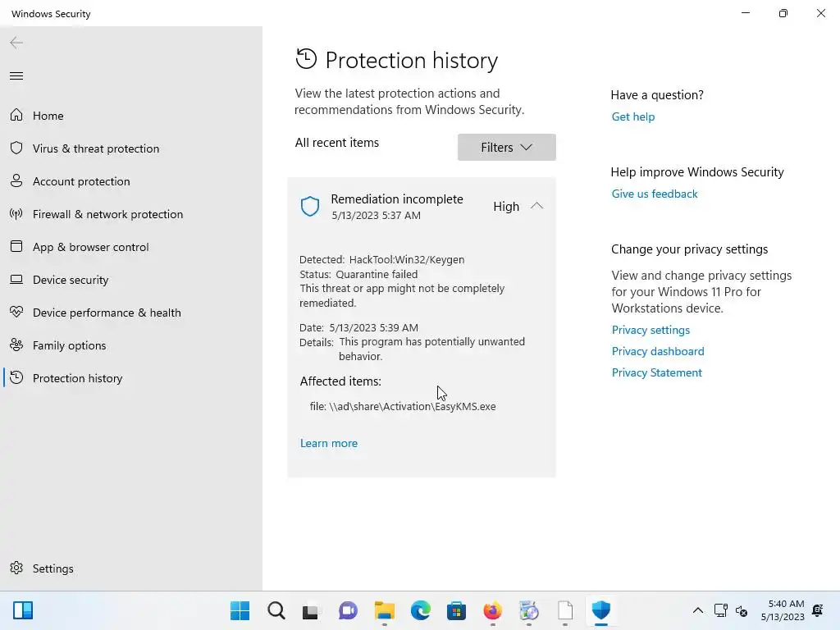Click the Windows Start button
Viewport: 840px width, 630px height.
tap(240, 610)
